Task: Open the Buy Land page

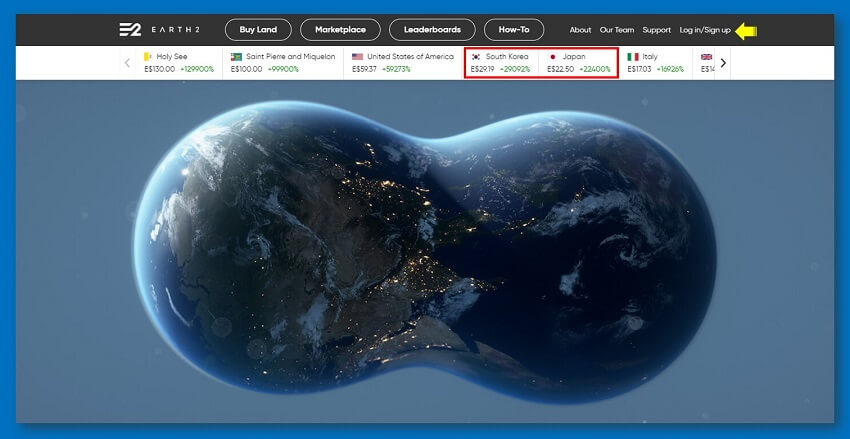Action: click(x=258, y=30)
